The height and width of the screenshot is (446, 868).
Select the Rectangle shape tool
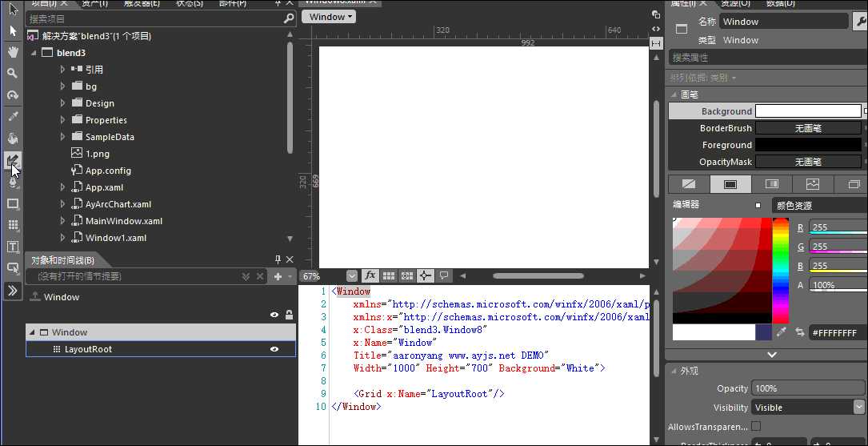[x=14, y=203]
